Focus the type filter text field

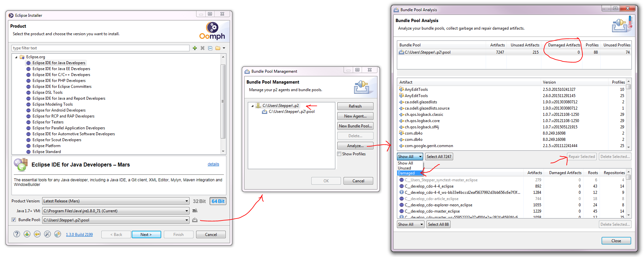pos(101,48)
